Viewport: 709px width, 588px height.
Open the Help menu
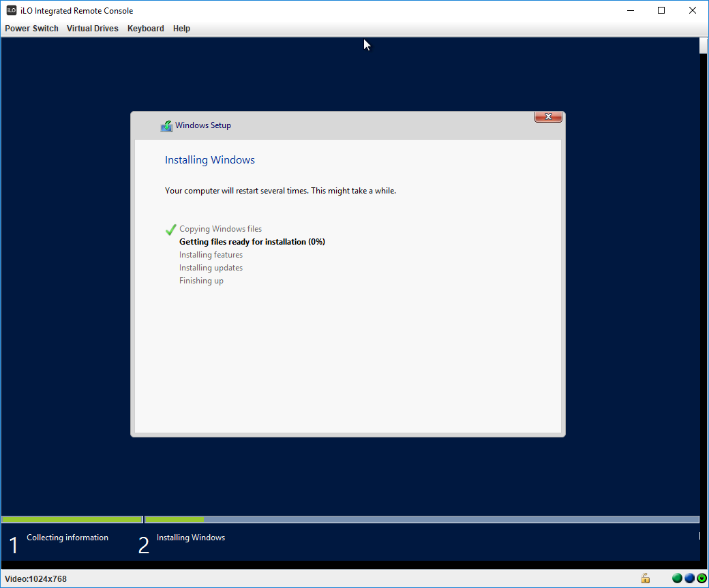[181, 29]
